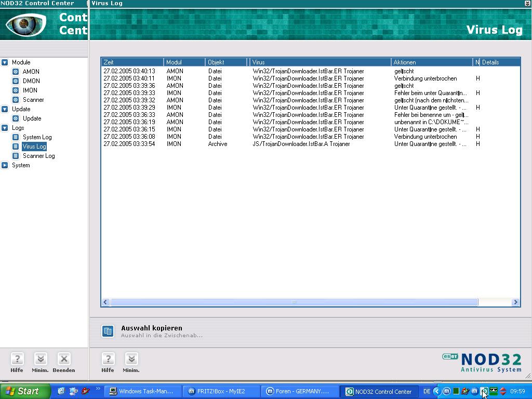This screenshot has width=532, height=399.
Task: Select log row with time 03:39:32
Action: click(311, 100)
